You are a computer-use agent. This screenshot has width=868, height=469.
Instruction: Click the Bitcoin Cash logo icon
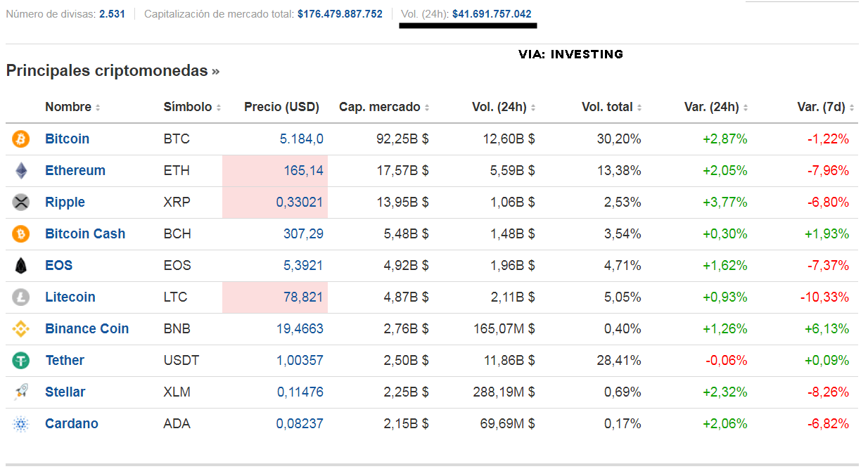tap(21, 234)
